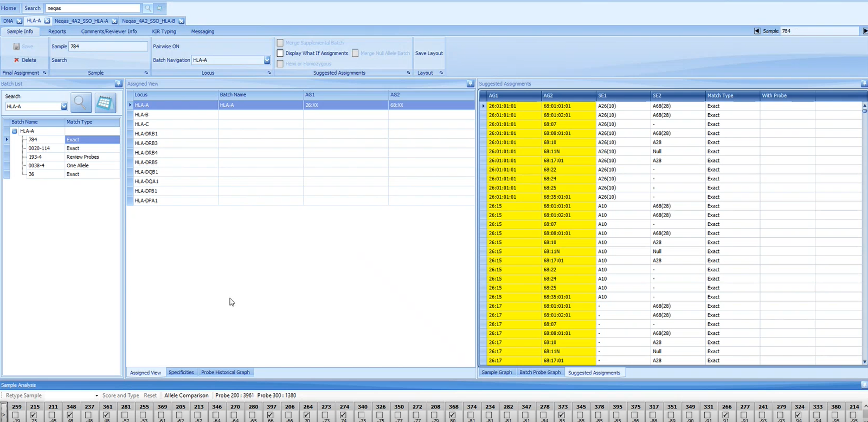The width and height of the screenshot is (868, 422).
Task: Click Sample Analysis scroll up arrow
Action: coord(865,405)
